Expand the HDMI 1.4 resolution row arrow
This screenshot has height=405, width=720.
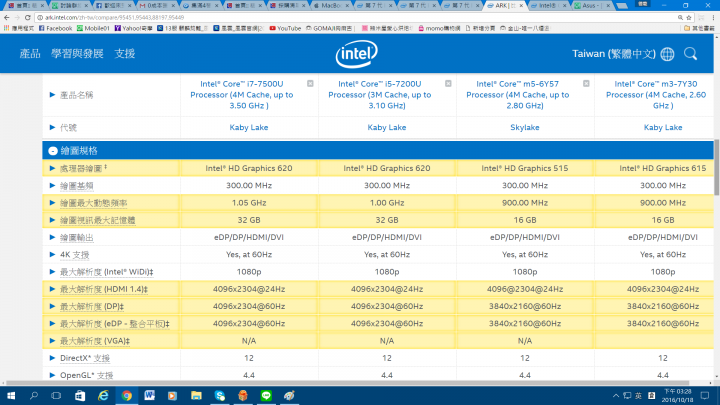click(52, 289)
